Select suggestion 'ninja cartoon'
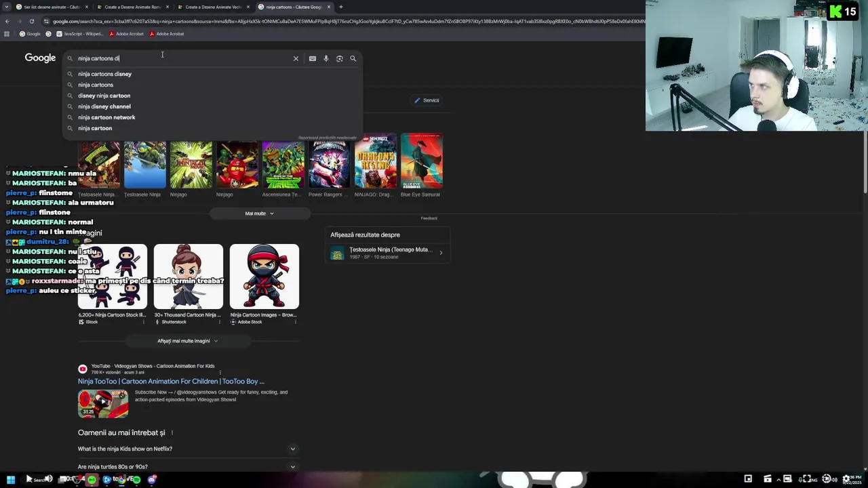This screenshot has height=488, width=868. pos(212,128)
